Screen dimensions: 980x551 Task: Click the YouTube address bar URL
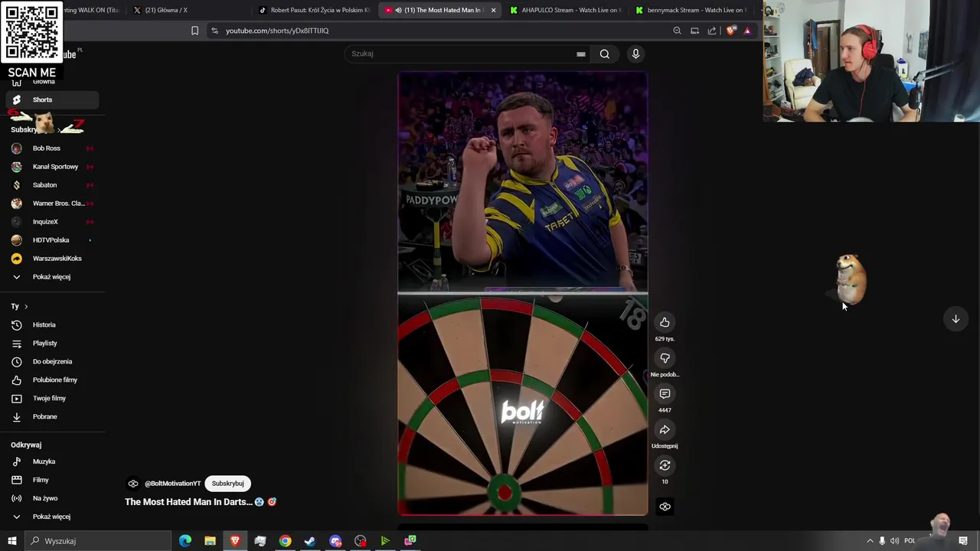(277, 31)
